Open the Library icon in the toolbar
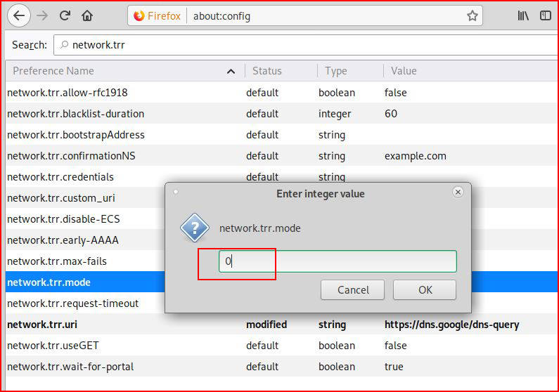Screen dimensions: 559x392 [523, 15]
